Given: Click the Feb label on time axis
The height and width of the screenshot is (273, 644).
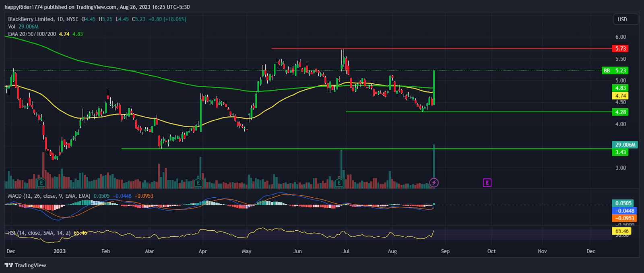Looking at the screenshot, I should [x=105, y=251].
